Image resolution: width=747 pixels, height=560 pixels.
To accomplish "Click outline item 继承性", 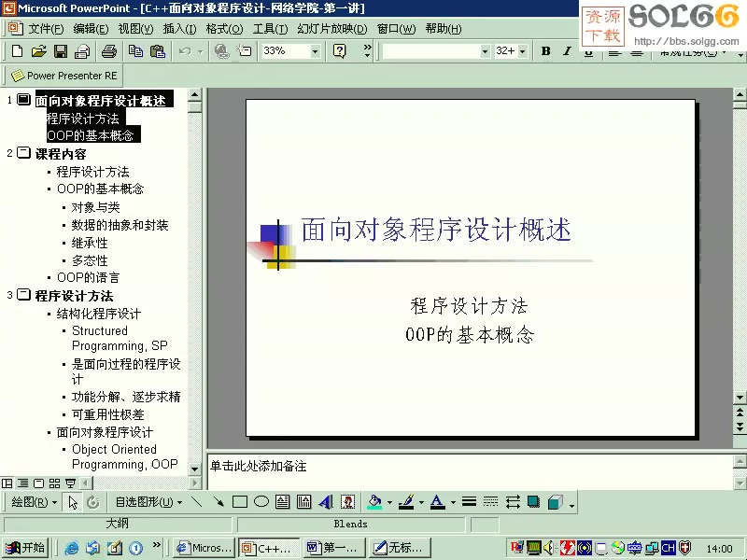I will [90, 243].
